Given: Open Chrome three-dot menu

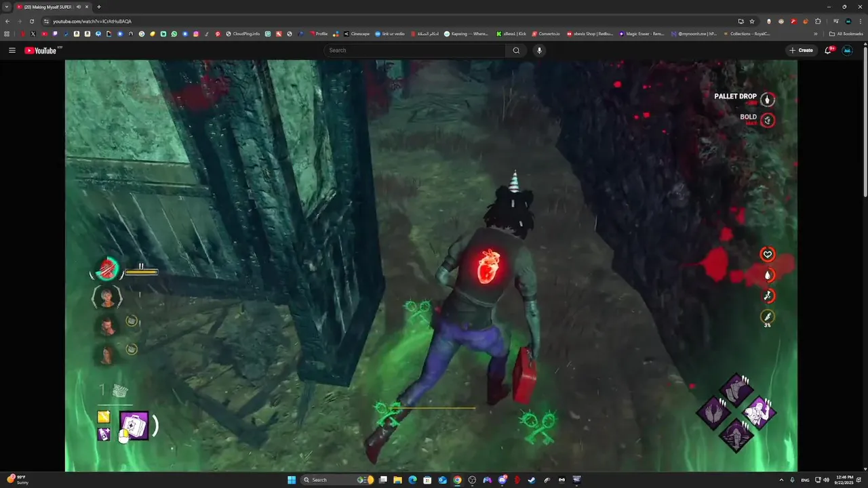Looking at the screenshot, I should pyautogui.click(x=861, y=21).
